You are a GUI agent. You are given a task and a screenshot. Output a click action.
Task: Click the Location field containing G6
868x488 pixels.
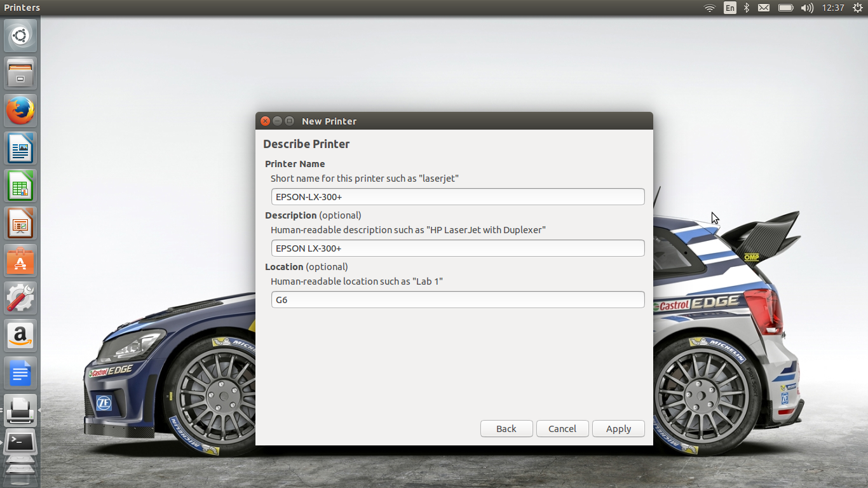(x=458, y=300)
